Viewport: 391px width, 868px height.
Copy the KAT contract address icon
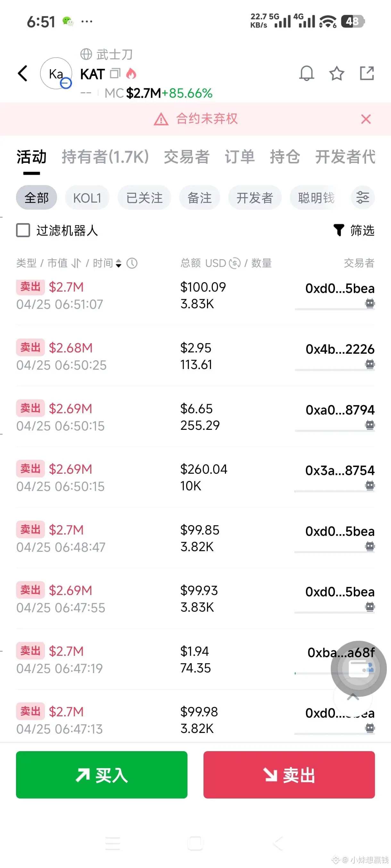click(x=115, y=73)
